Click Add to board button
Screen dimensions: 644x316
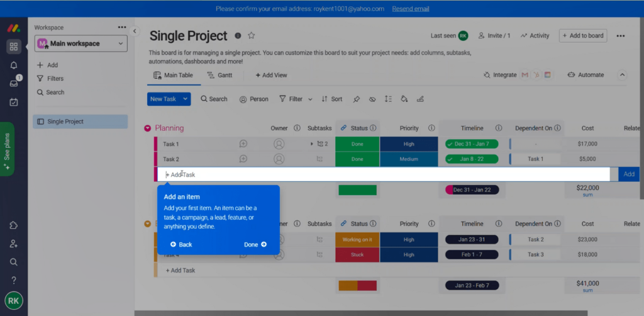(x=583, y=36)
